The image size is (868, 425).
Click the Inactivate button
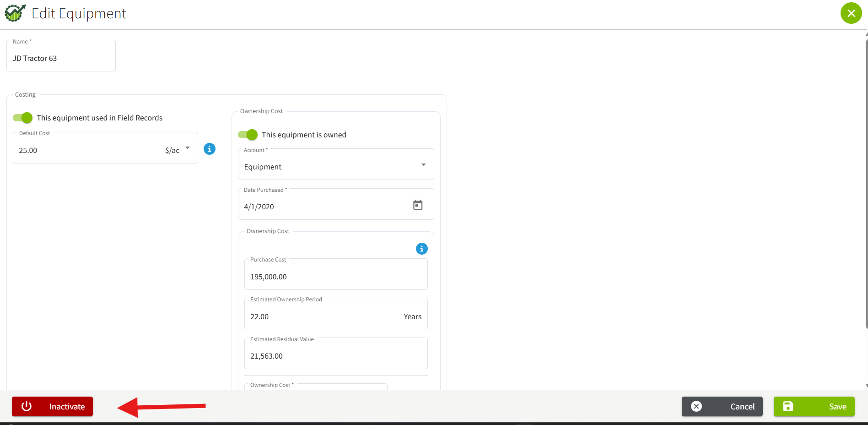52,407
